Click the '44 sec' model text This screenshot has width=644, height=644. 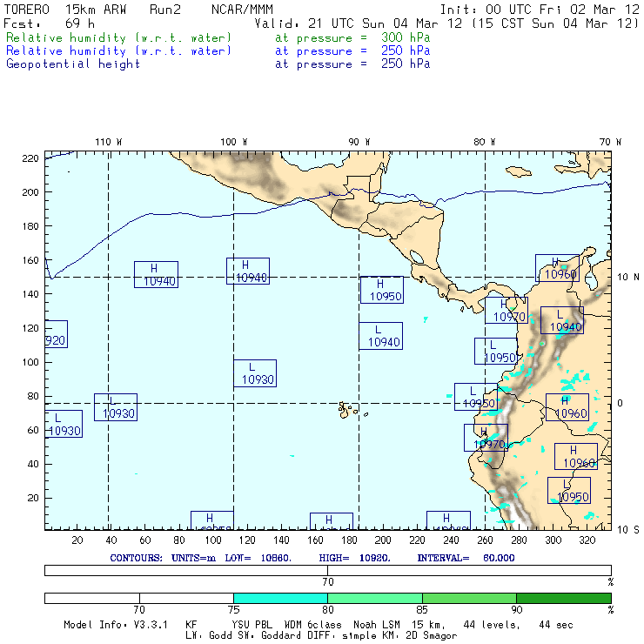coord(556,625)
